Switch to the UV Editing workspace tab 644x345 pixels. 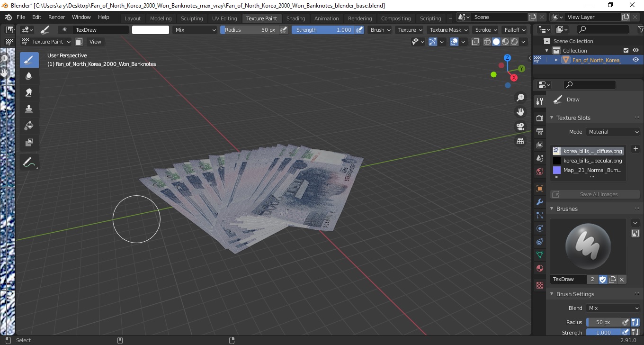pyautogui.click(x=224, y=18)
